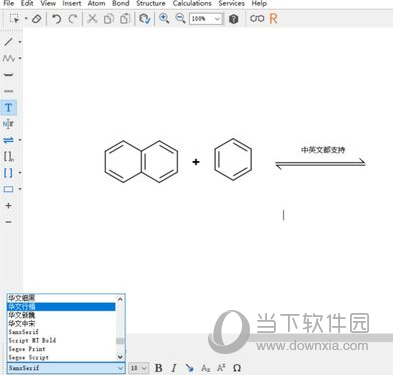Choose Segoe Print font
The image size is (393, 375).
61,349
